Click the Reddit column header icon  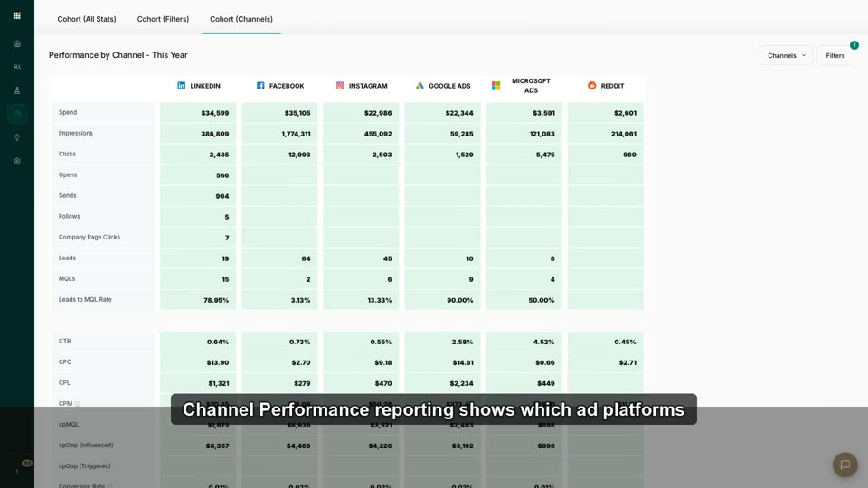(591, 85)
